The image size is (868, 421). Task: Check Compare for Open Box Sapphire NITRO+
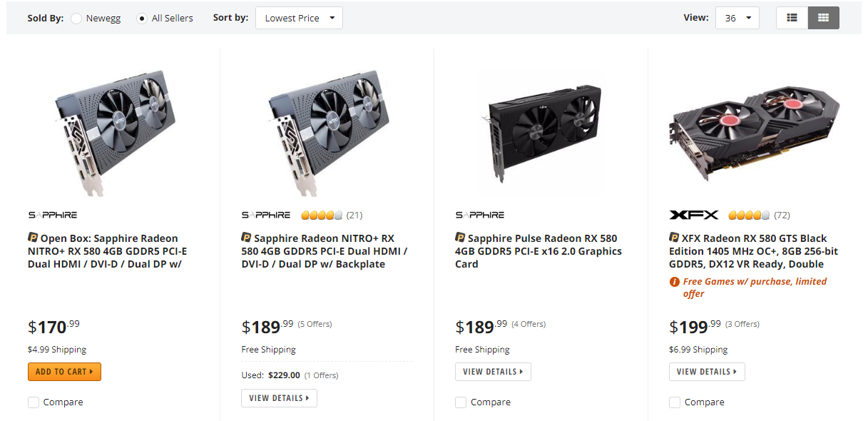tap(34, 402)
